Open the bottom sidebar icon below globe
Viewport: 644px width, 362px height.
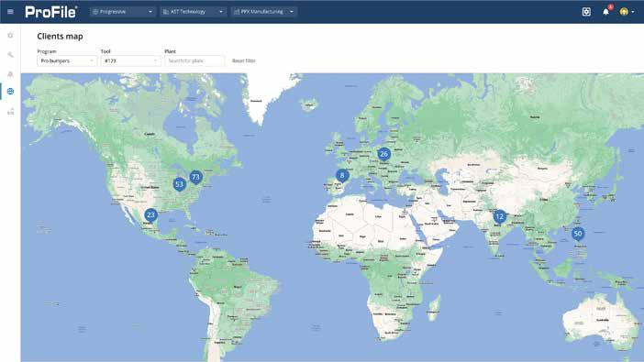[x=10, y=111]
